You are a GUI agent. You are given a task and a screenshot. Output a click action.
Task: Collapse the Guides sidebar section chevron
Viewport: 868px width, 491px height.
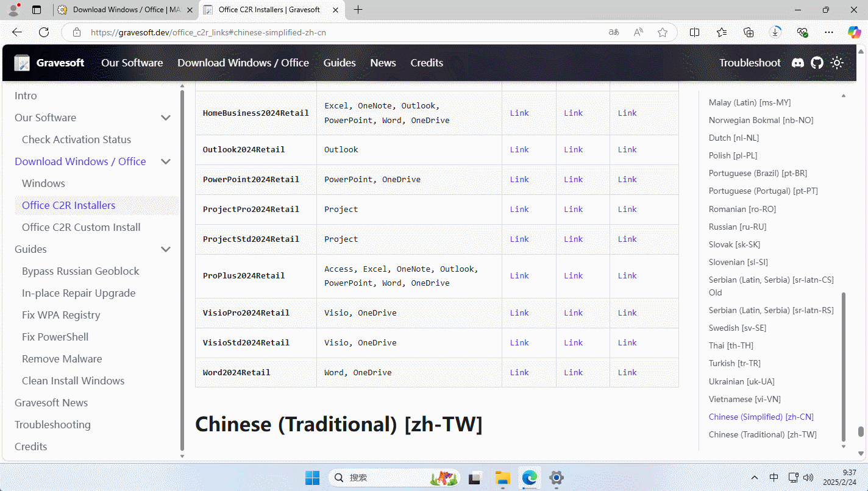[x=165, y=249]
